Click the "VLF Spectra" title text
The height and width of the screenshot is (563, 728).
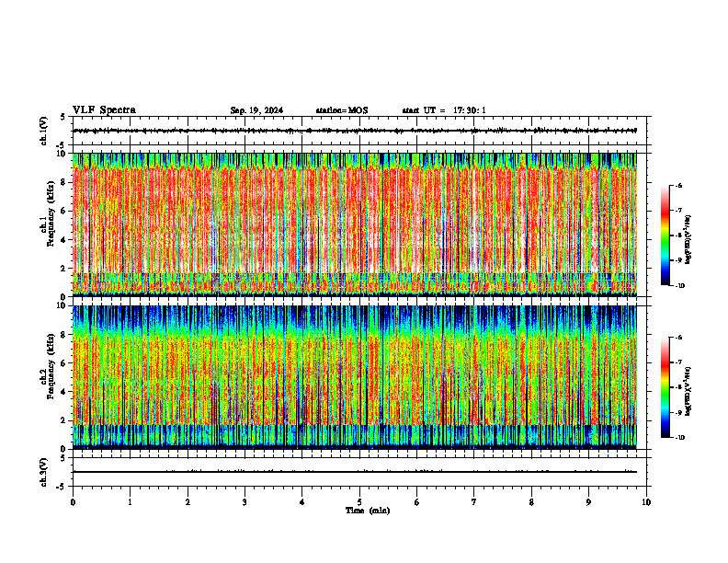tap(104, 110)
